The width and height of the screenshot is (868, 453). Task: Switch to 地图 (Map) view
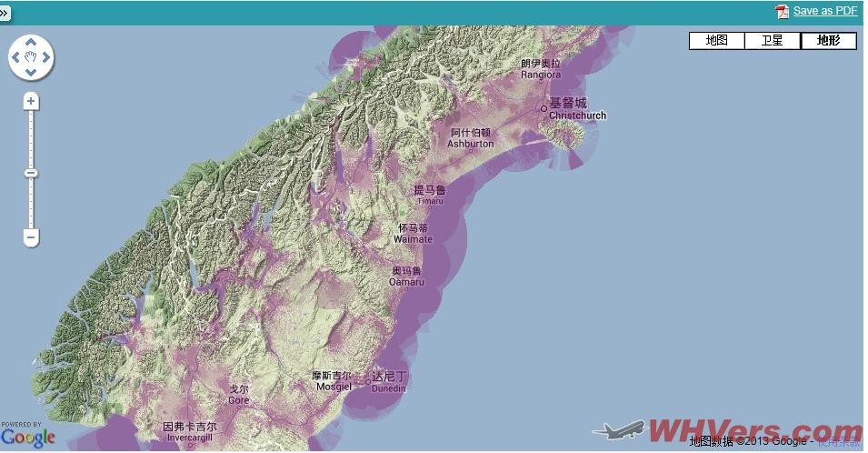pyautogui.click(x=716, y=41)
